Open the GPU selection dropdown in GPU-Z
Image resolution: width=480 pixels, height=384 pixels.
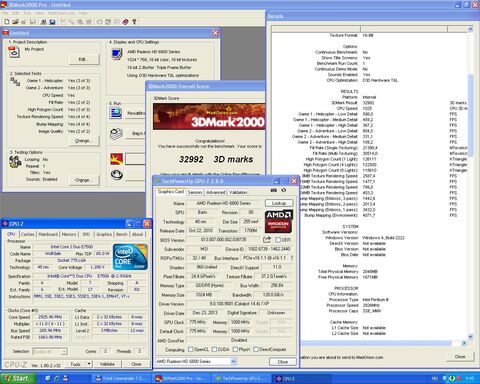pos(233,361)
